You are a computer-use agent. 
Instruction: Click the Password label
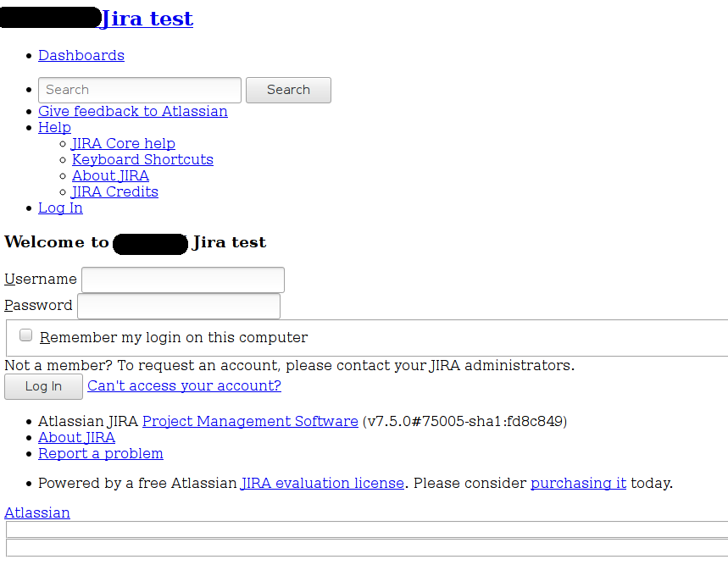(38, 306)
